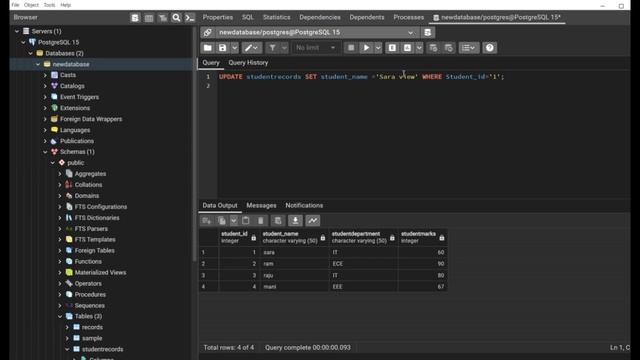Open the File menu
Screen dimensions: 640x360
pos(16,5)
